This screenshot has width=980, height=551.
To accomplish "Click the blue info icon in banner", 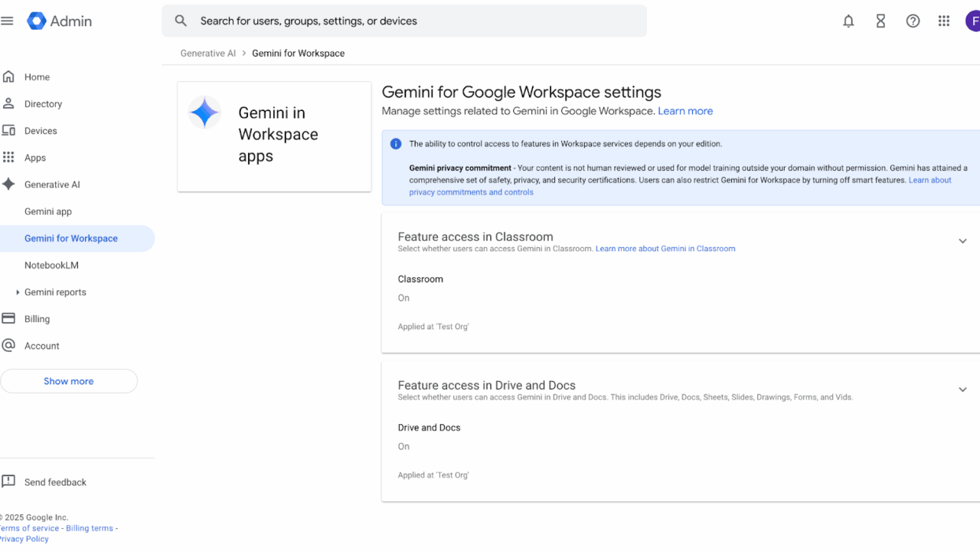I will (396, 144).
